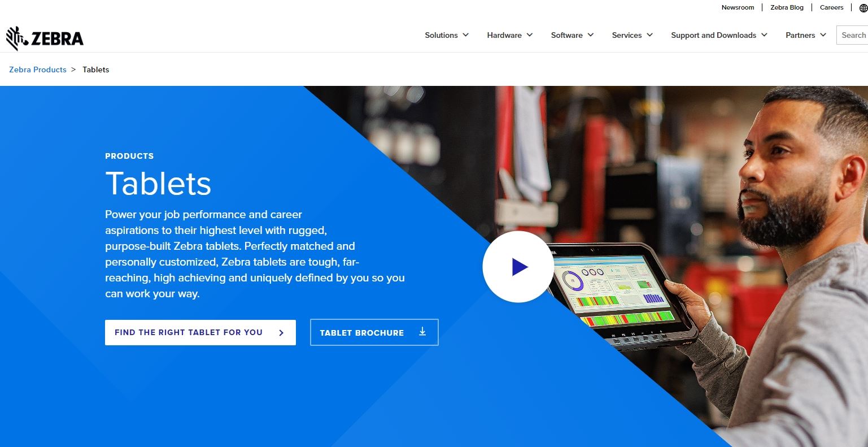Click the right chevron icon on Find the Right Tablet

281,333
